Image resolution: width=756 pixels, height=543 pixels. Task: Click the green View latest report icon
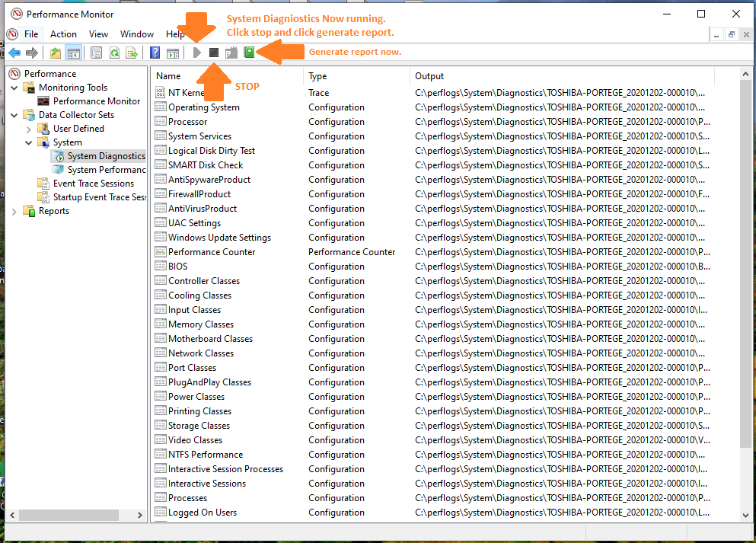[249, 53]
